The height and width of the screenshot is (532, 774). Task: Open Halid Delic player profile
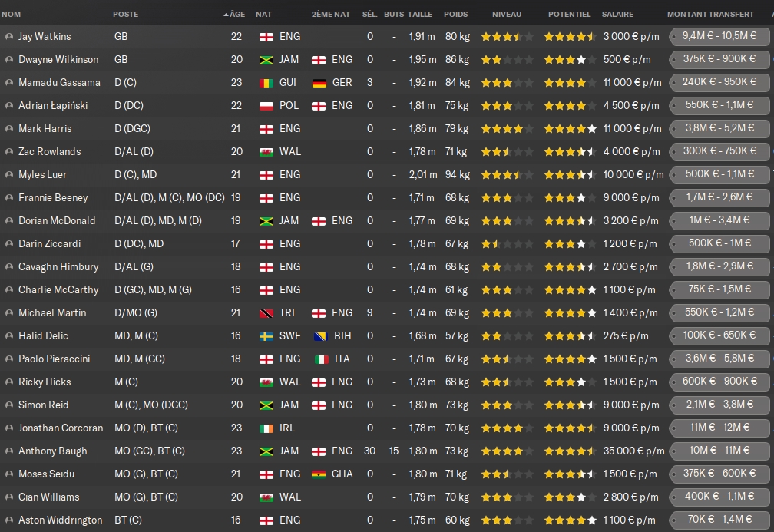coord(43,336)
